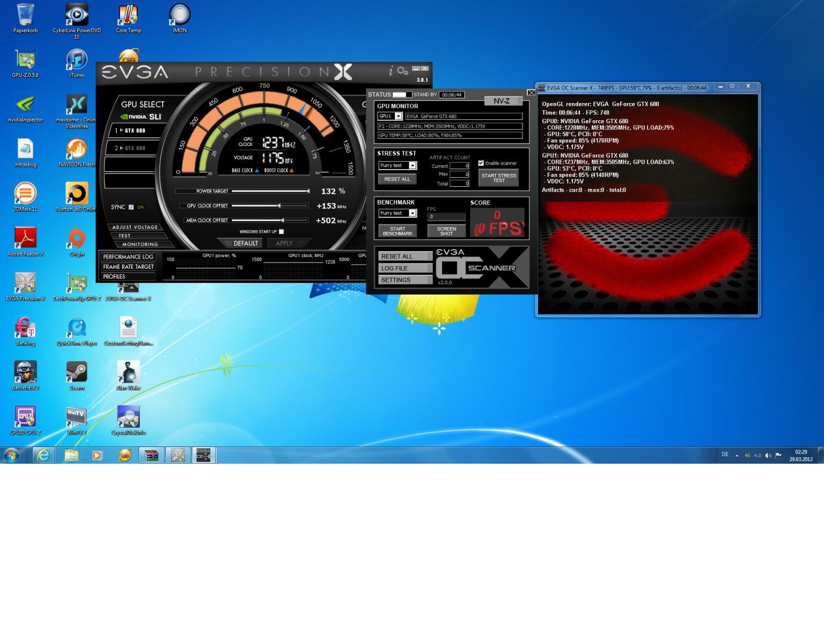Open Performance Log tab
824x644 pixels.
pyautogui.click(x=128, y=257)
